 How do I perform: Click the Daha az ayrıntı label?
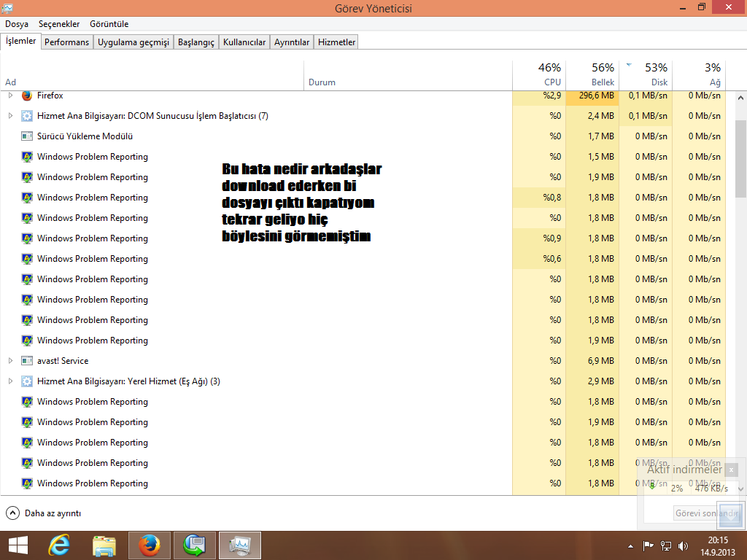click(x=53, y=513)
